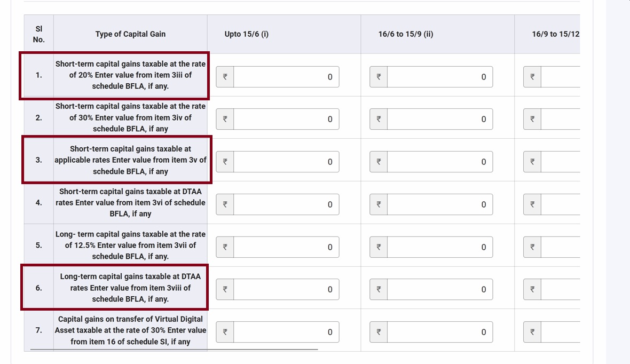Click rupee icon in row 7 16/6 to 15/9 column
630x364 pixels.
pos(379,332)
